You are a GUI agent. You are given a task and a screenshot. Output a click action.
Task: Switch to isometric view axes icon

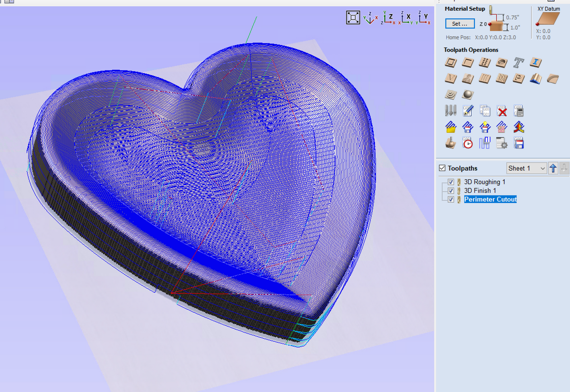(370, 18)
